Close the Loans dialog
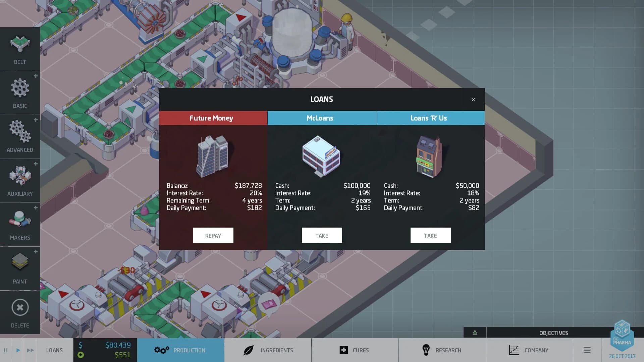644x362 pixels. [x=473, y=100]
